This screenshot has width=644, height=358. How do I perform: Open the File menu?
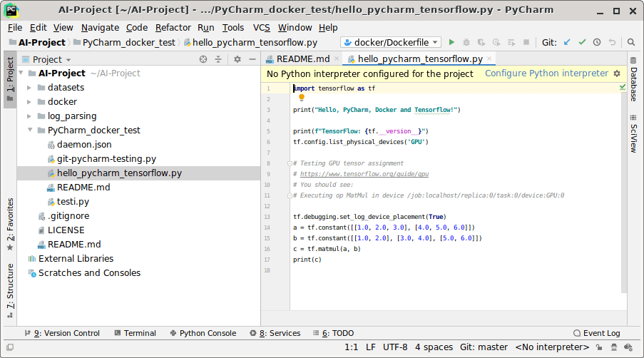(15, 28)
